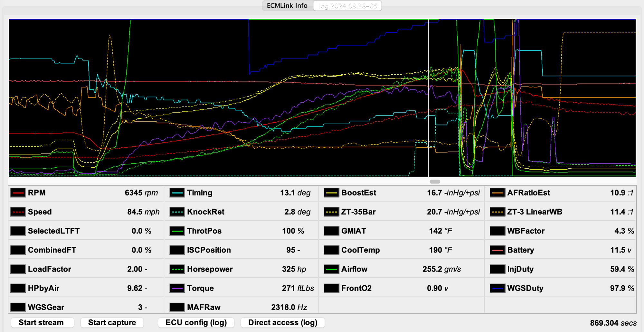Select the AFRatioEst label
Screen dimensions: 644x332
coord(529,193)
